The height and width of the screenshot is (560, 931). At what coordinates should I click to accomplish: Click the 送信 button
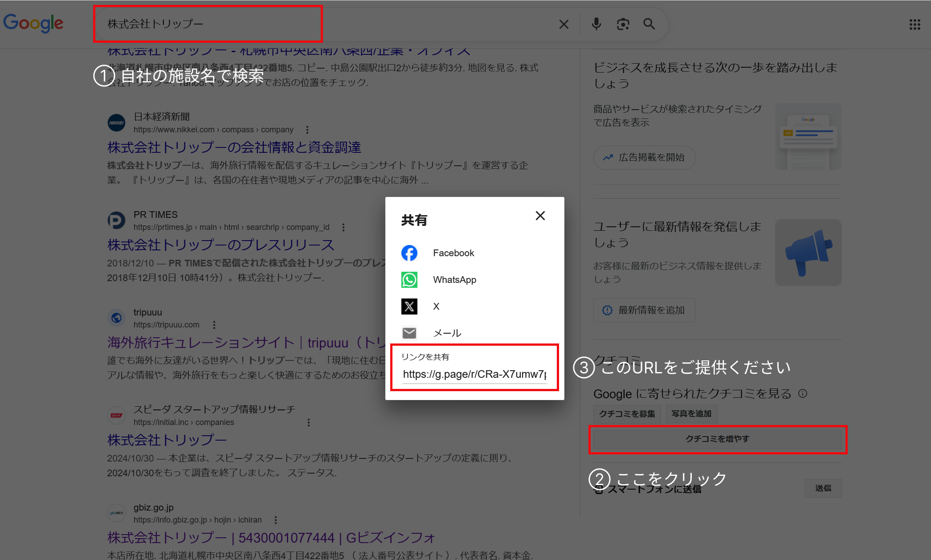click(x=823, y=488)
